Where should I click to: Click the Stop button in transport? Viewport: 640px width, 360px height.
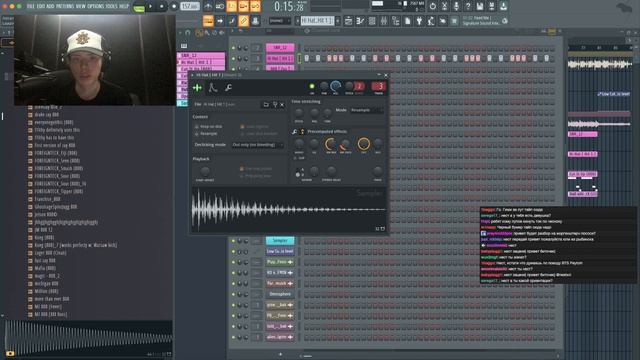point(162,7)
